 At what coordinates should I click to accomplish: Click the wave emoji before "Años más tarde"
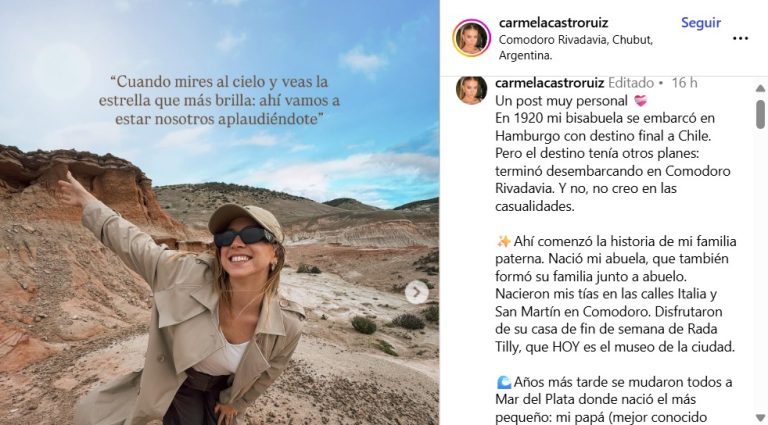tap(504, 382)
